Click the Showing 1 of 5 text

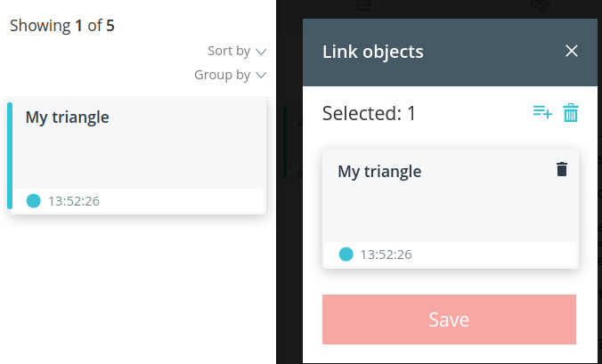(x=62, y=26)
